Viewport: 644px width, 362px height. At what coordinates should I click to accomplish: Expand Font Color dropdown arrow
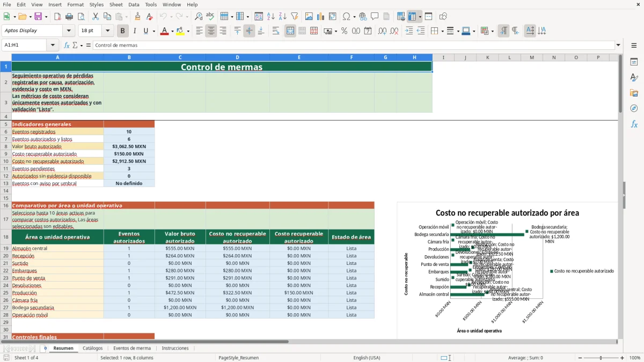point(171,31)
